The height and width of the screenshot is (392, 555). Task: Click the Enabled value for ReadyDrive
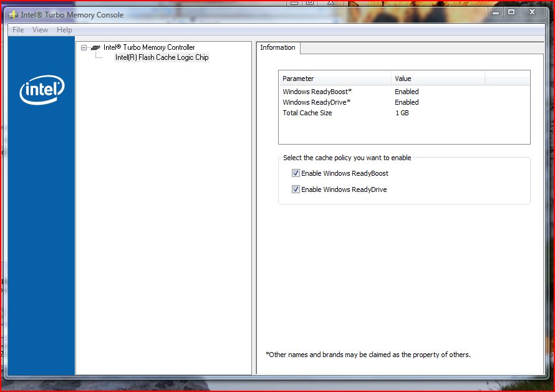[407, 102]
